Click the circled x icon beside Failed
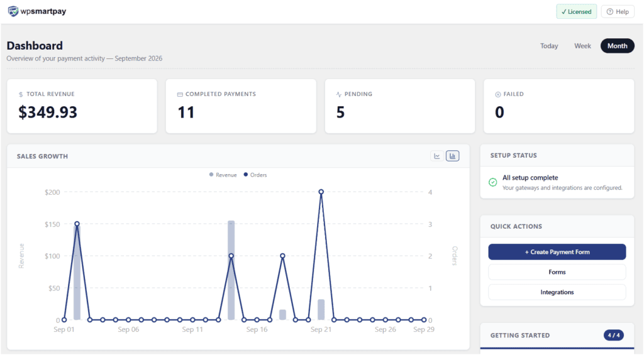 click(498, 94)
